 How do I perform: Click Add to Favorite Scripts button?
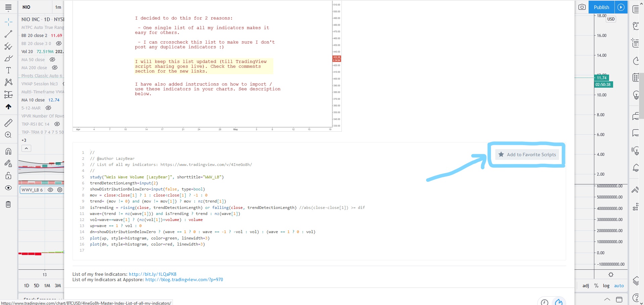pyautogui.click(x=527, y=155)
